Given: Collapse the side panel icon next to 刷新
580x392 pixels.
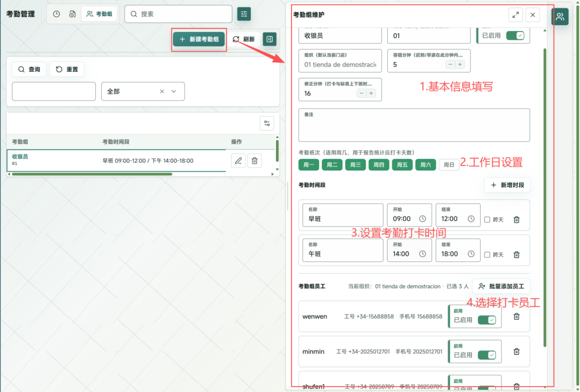Looking at the screenshot, I should click(x=269, y=39).
